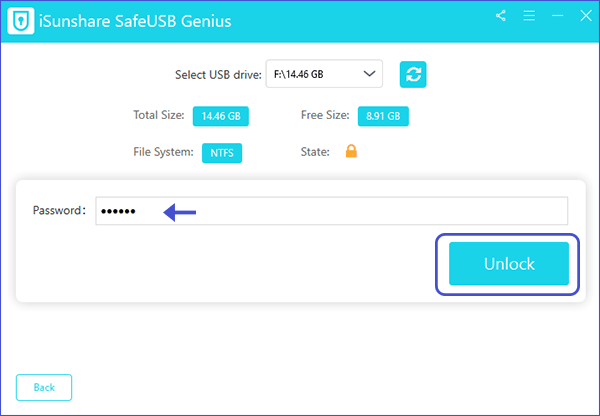Click the File System label

tap(163, 152)
